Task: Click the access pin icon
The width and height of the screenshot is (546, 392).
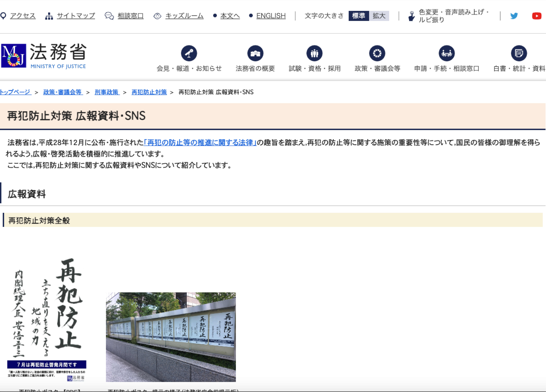Action: [3, 16]
